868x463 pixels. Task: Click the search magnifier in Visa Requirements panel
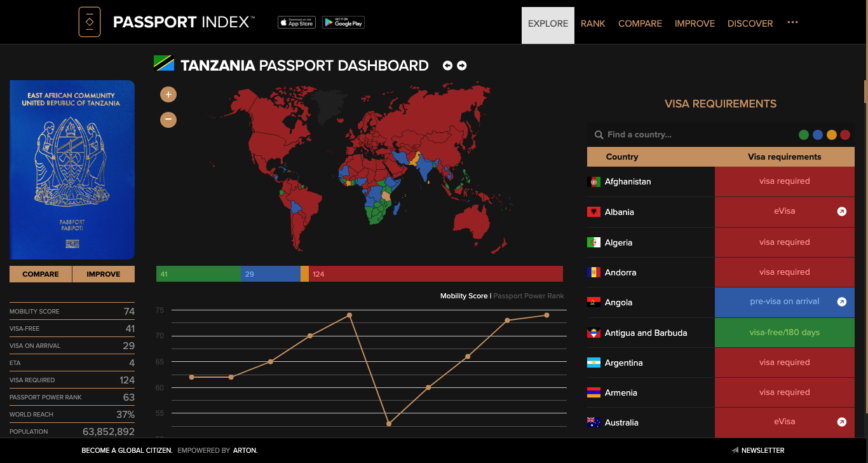pos(598,134)
